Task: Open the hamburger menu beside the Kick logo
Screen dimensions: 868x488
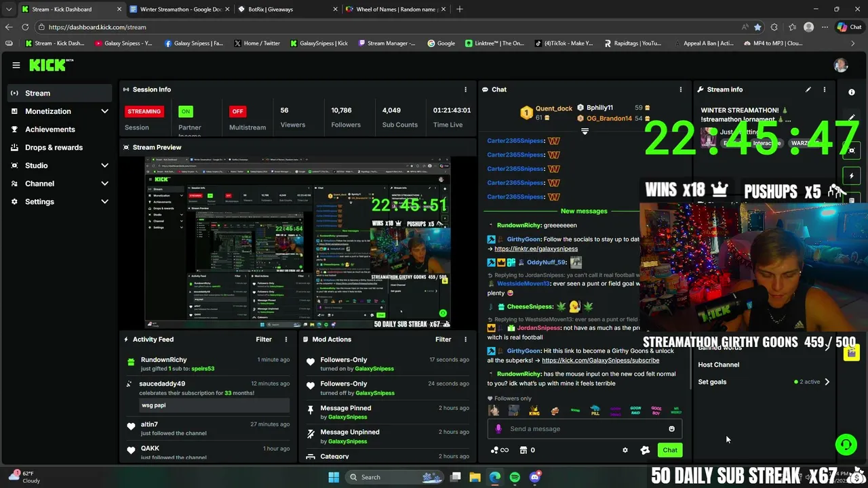Action: click(x=16, y=65)
